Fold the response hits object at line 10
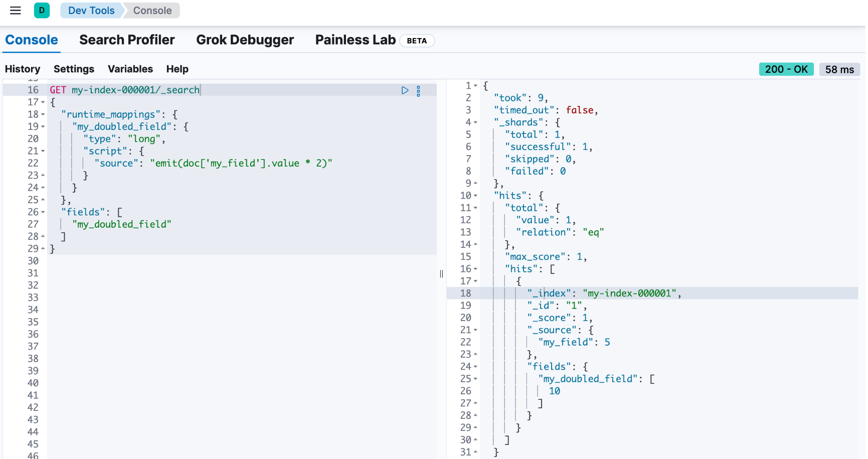The height and width of the screenshot is (459, 868). [475, 196]
